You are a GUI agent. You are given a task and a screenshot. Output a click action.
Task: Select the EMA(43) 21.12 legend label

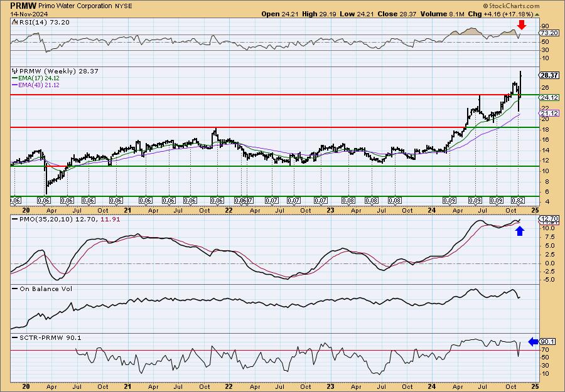click(x=38, y=85)
